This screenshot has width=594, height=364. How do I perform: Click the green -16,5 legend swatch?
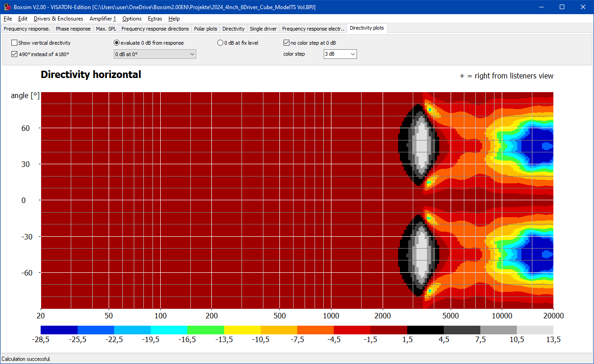pyautogui.click(x=205, y=330)
